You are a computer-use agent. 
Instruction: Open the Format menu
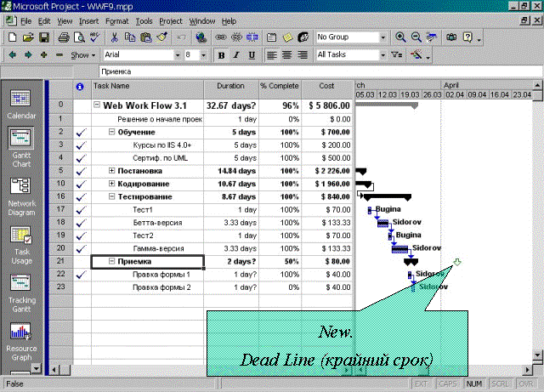click(117, 21)
